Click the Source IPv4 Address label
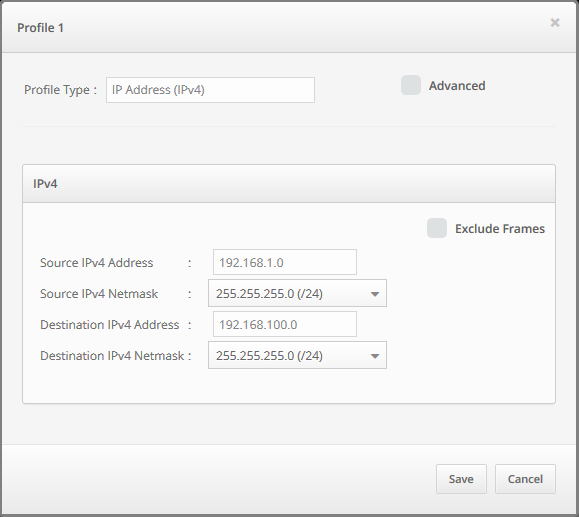Image resolution: width=579 pixels, height=517 pixels. tap(96, 263)
